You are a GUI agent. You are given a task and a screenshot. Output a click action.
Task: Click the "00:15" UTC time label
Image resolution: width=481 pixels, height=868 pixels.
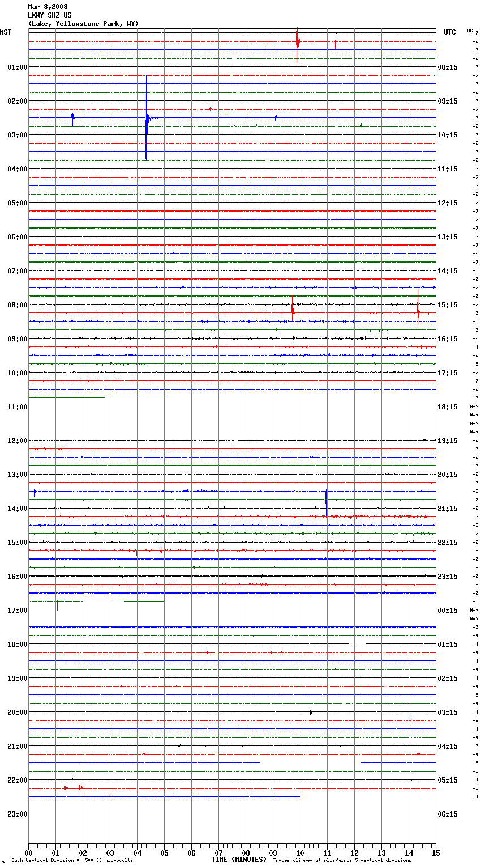[448, 611]
